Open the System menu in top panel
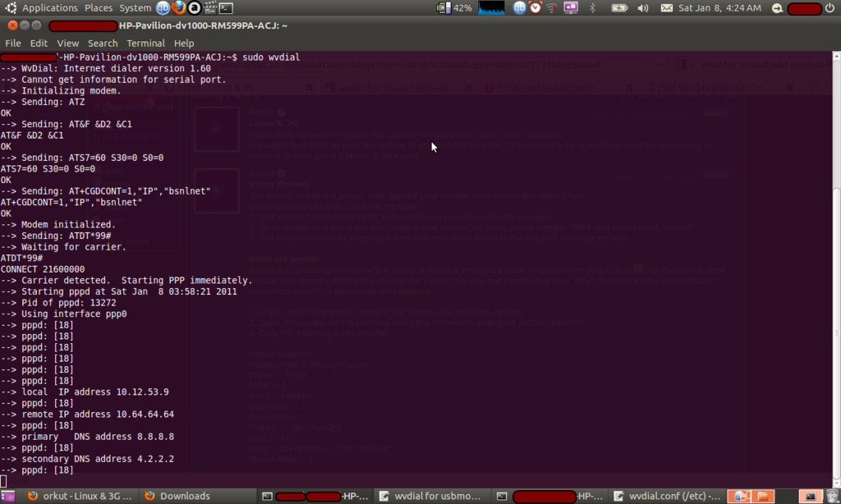 pyautogui.click(x=136, y=8)
